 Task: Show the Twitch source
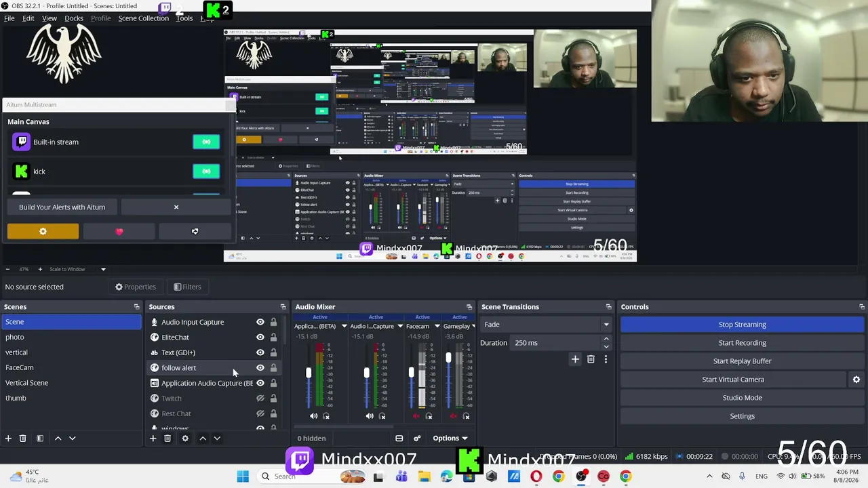pos(260,399)
